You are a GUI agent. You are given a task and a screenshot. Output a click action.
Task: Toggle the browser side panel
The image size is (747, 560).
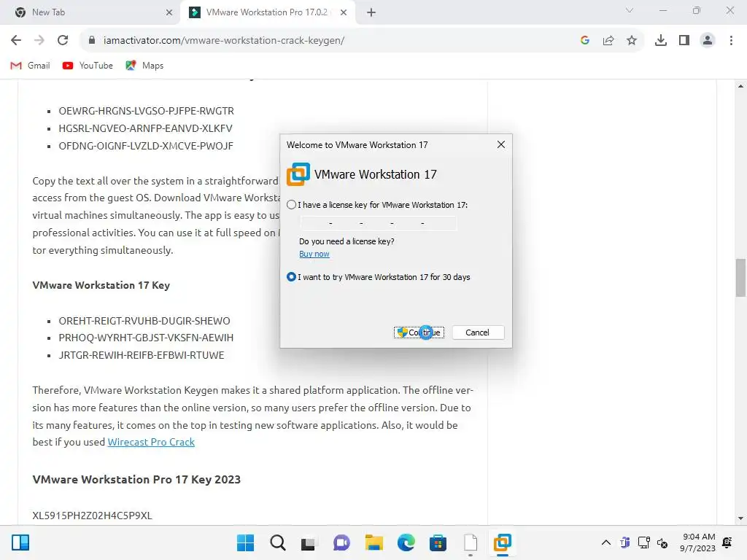684,41
